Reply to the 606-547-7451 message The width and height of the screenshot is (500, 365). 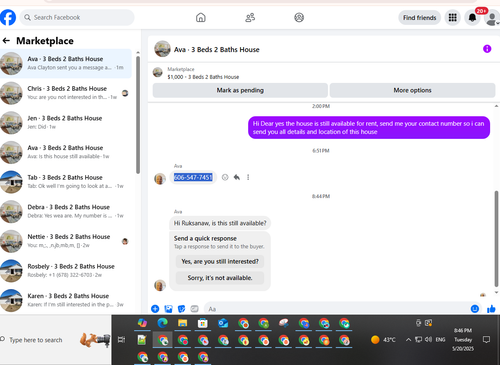pyautogui.click(x=237, y=177)
